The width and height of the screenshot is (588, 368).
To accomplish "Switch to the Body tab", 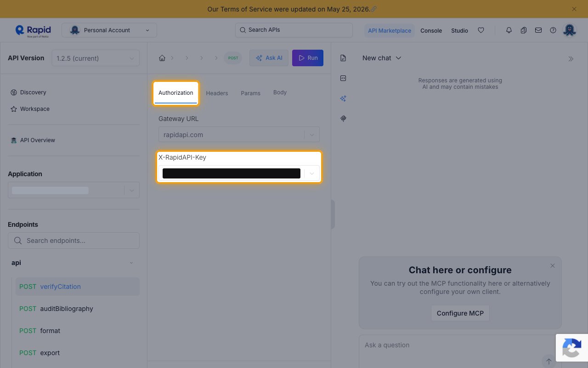I will 280,92.
